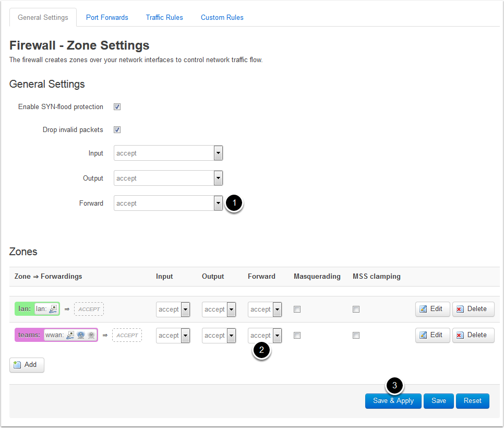Select the General Settings tab

click(43, 17)
